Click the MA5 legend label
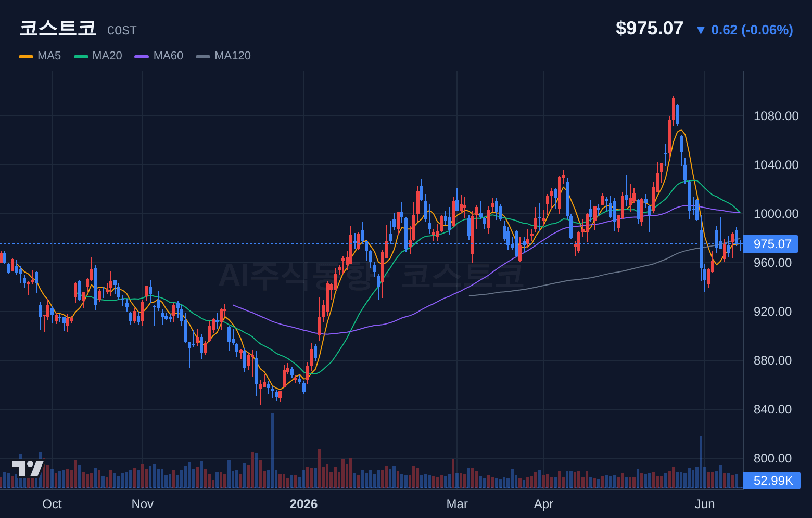The width and height of the screenshot is (812, 518). coord(49,56)
